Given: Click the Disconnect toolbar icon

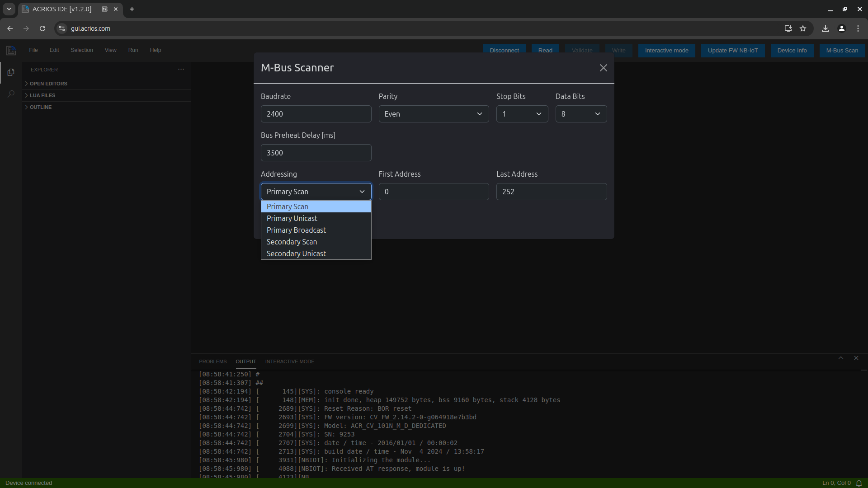Looking at the screenshot, I should 504,50.
